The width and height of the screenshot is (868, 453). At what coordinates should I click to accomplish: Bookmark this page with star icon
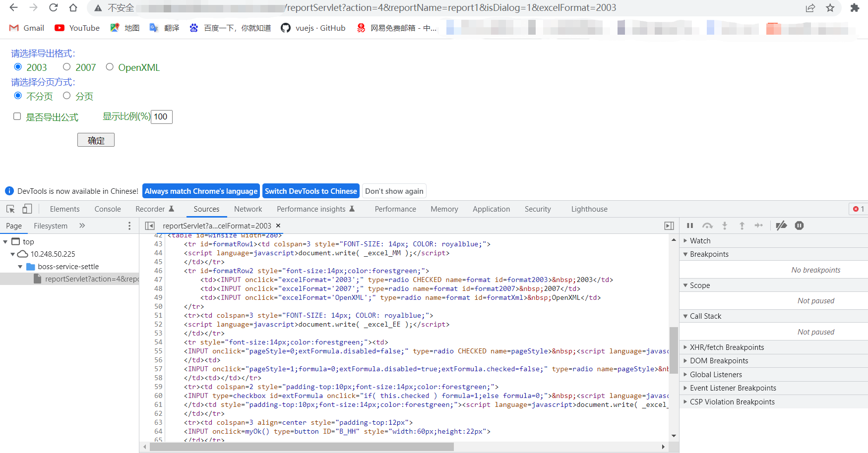click(x=830, y=8)
